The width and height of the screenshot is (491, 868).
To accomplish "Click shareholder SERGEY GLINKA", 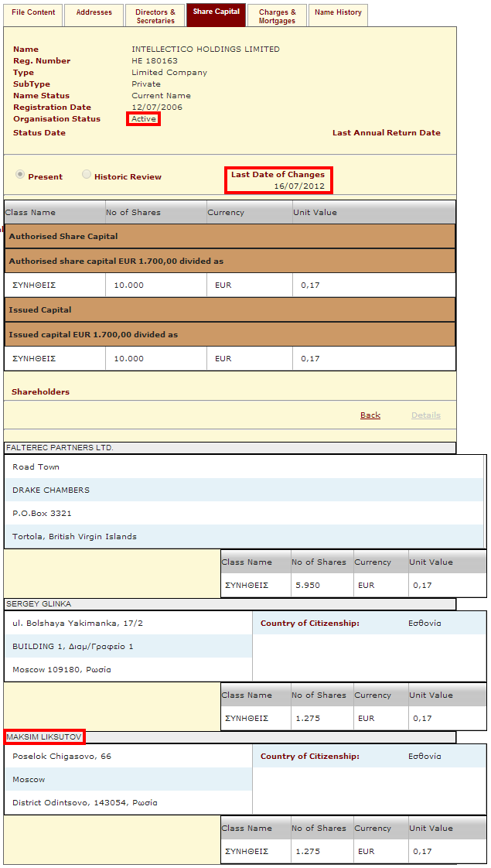I will click(x=38, y=604).
